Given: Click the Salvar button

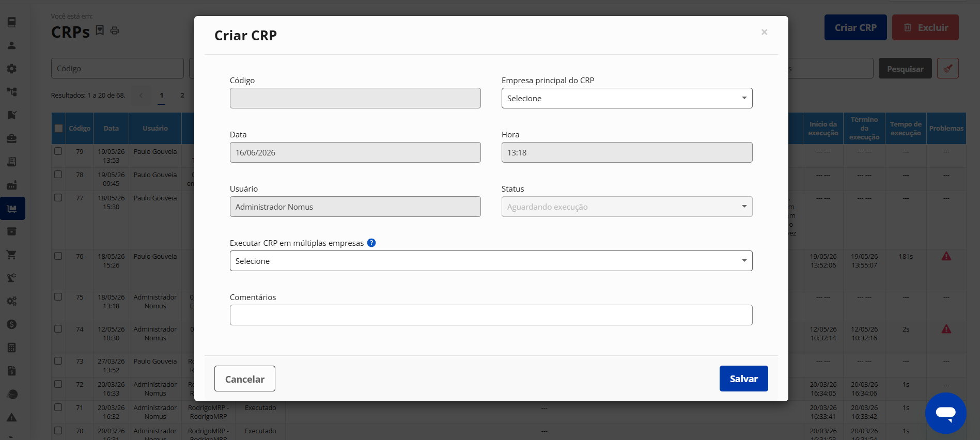Looking at the screenshot, I should (x=743, y=379).
